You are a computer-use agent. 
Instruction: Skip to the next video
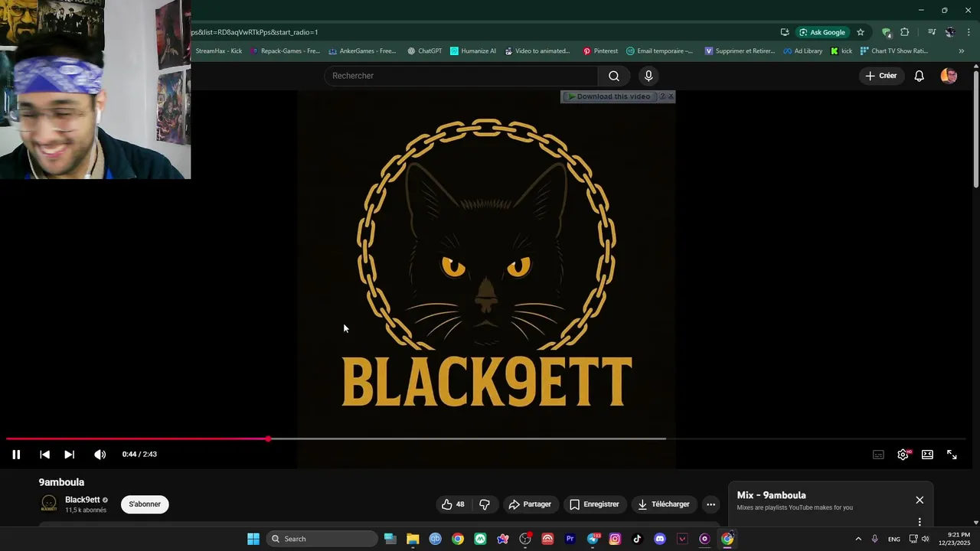point(69,455)
